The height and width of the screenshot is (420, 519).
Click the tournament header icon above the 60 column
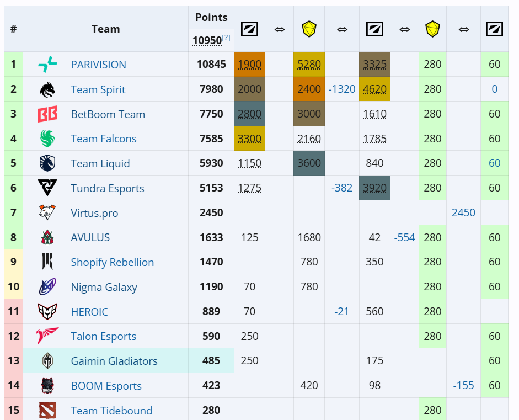pyautogui.click(x=495, y=29)
